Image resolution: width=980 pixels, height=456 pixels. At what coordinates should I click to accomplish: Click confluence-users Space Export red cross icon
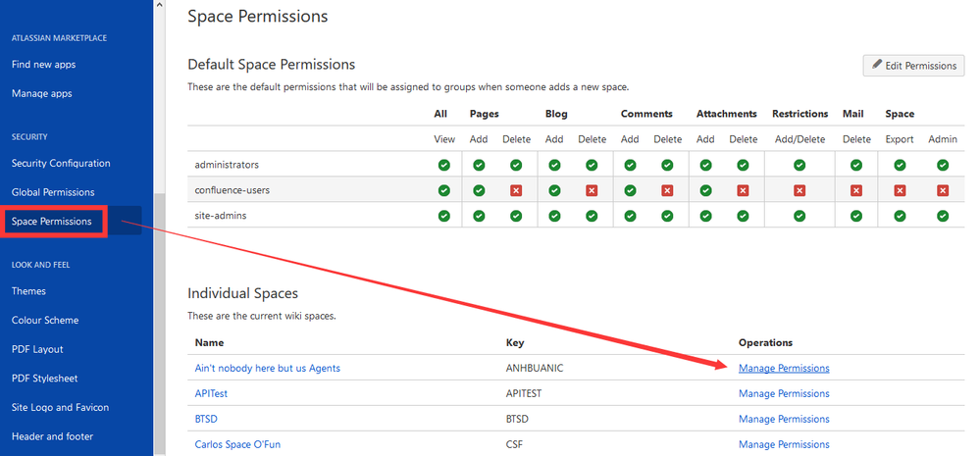(x=900, y=190)
